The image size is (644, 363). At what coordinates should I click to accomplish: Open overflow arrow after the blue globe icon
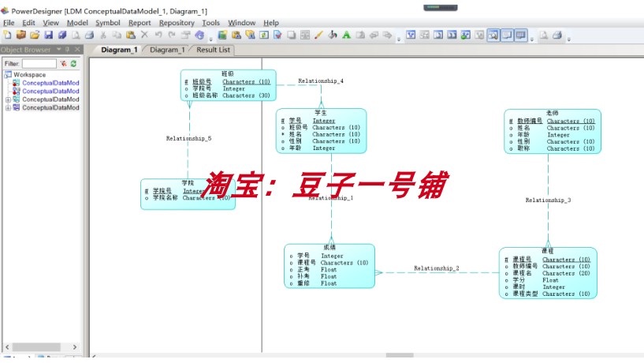(210, 39)
